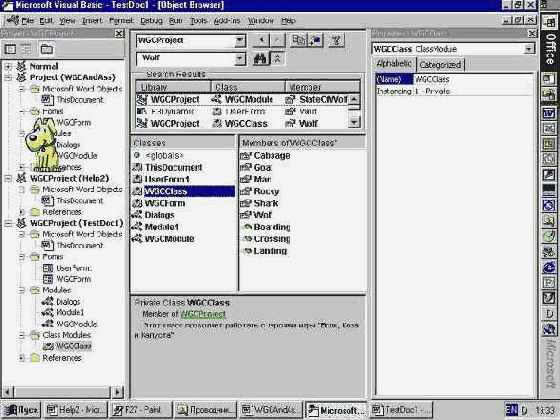Switch to the Categorized properties tab
This screenshot has width=560, height=420.
[x=440, y=65]
